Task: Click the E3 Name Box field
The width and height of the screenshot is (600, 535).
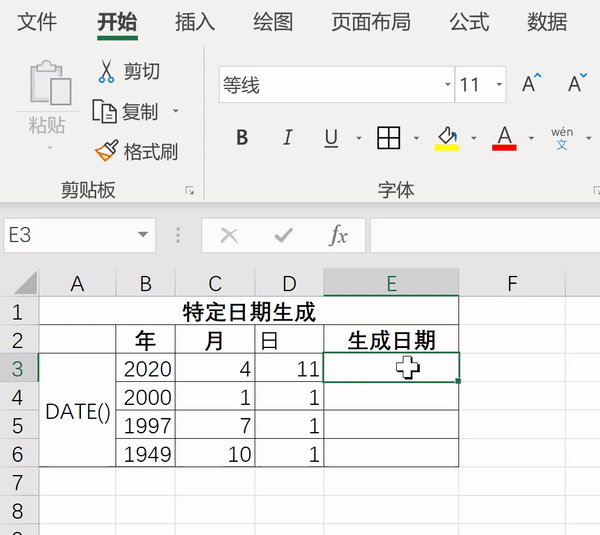Action: pos(80,235)
